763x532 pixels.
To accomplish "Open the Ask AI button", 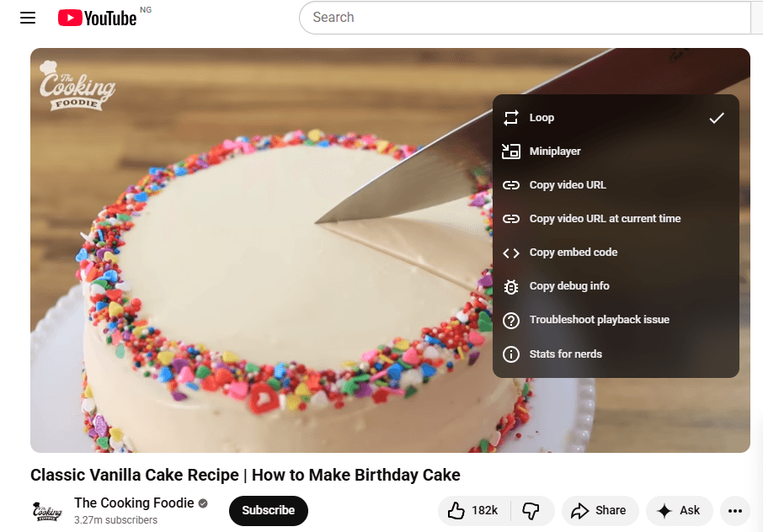I will click(x=680, y=511).
